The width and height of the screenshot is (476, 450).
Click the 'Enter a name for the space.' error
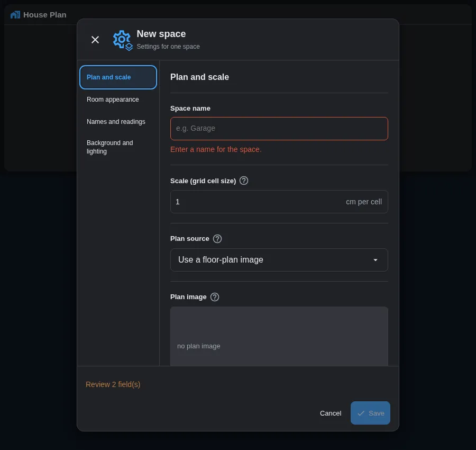coord(216,149)
